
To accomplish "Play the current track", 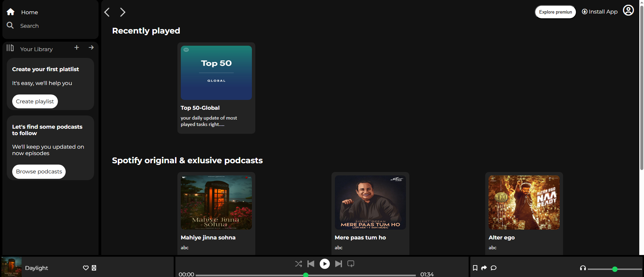I will tap(325, 264).
